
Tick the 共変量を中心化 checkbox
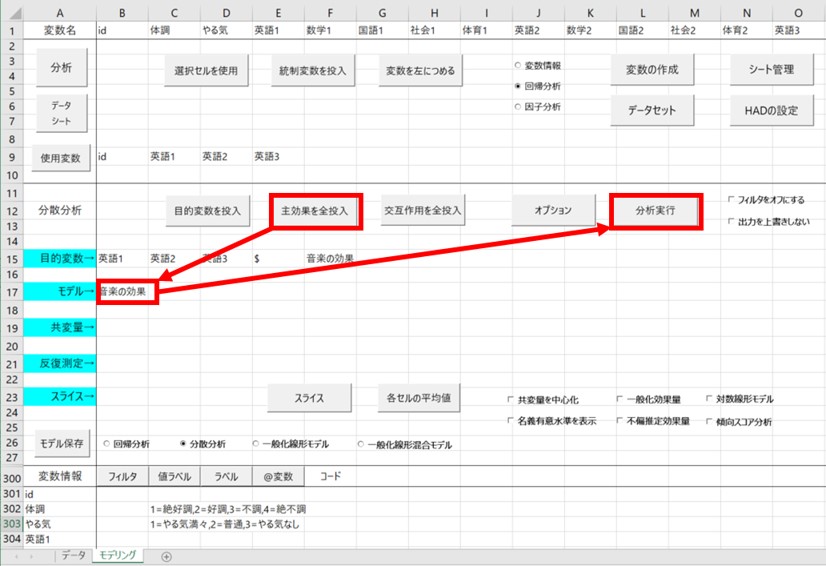tap(512, 400)
